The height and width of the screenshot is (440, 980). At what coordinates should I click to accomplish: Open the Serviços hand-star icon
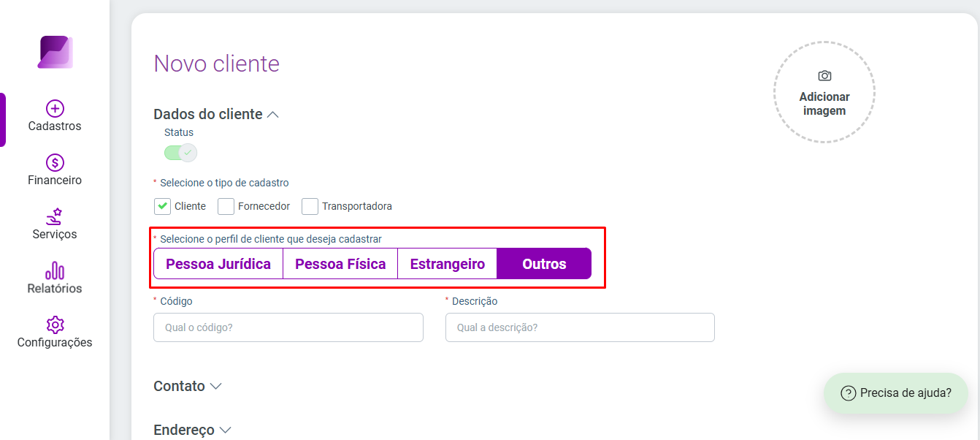click(x=55, y=216)
